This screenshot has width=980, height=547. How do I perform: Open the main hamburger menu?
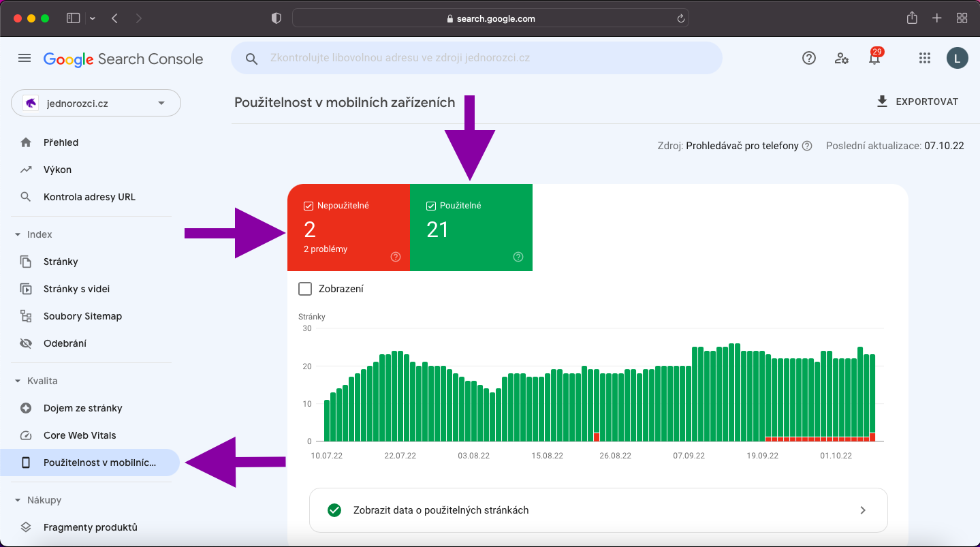click(x=25, y=59)
